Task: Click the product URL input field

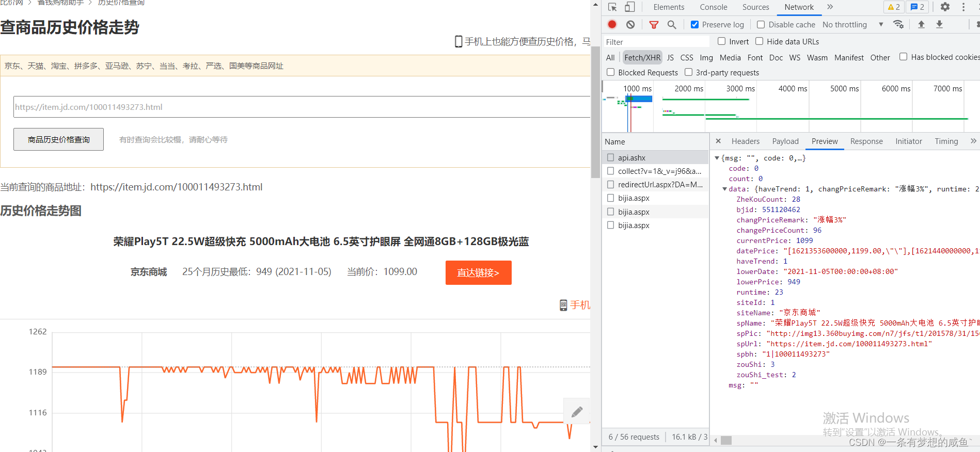Action: [x=302, y=107]
